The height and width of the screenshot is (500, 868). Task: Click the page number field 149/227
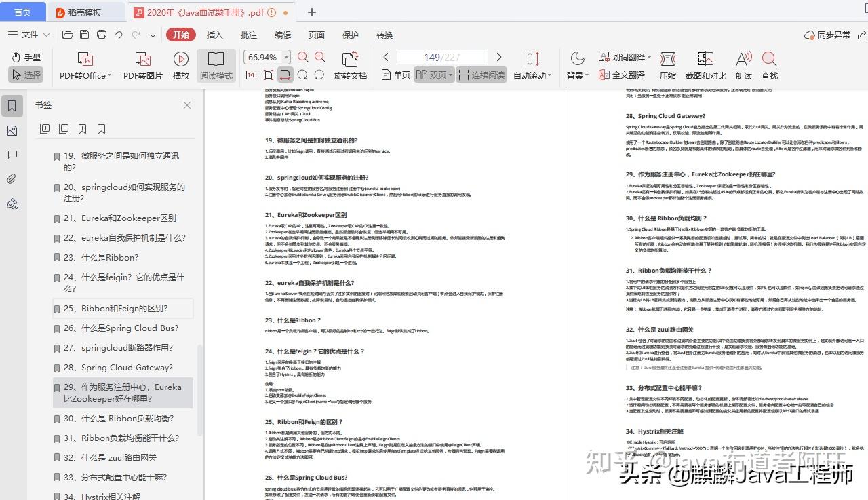pos(442,58)
